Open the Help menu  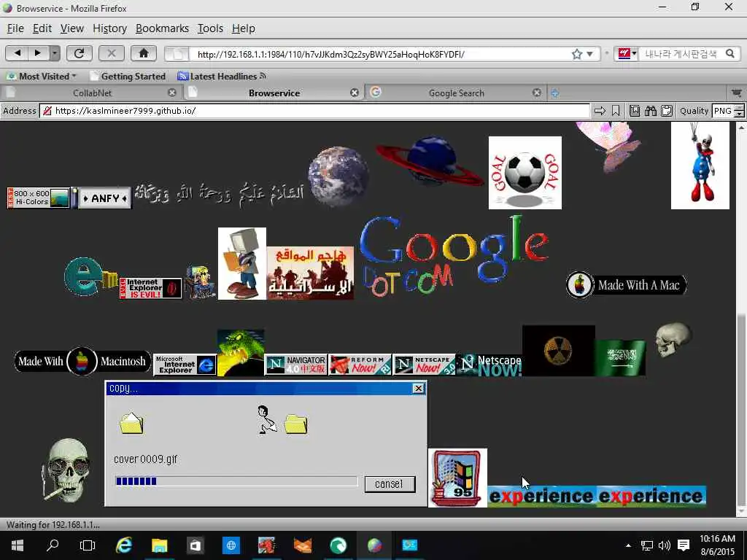pyautogui.click(x=244, y=28)
